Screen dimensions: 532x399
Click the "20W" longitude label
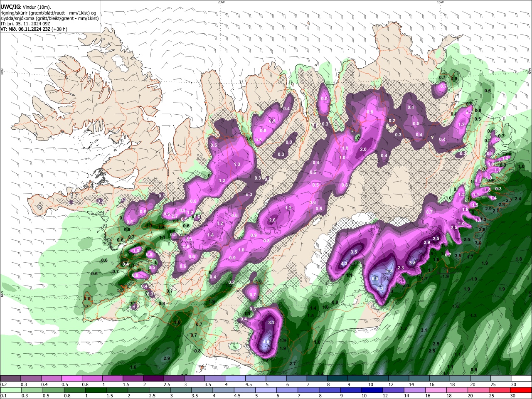coord(221,2)
